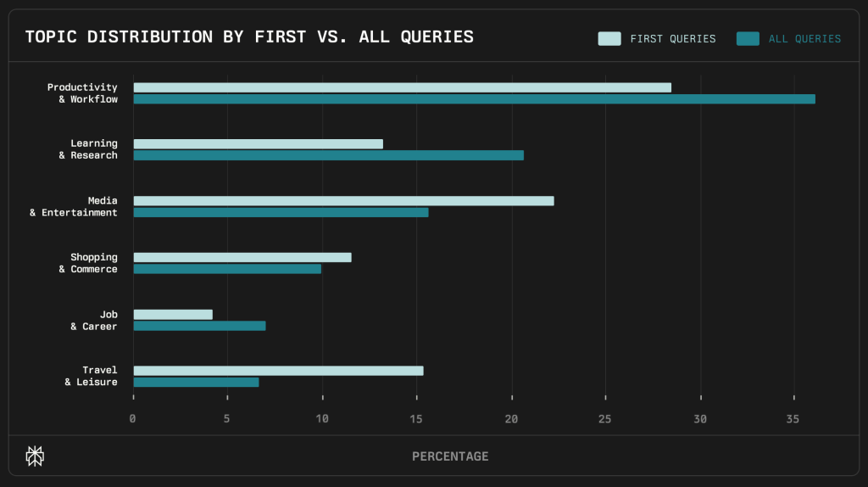Select the Travel & Leisure category label
The width and height of the screenshot is (868, 487).
(x=91, y=376)
